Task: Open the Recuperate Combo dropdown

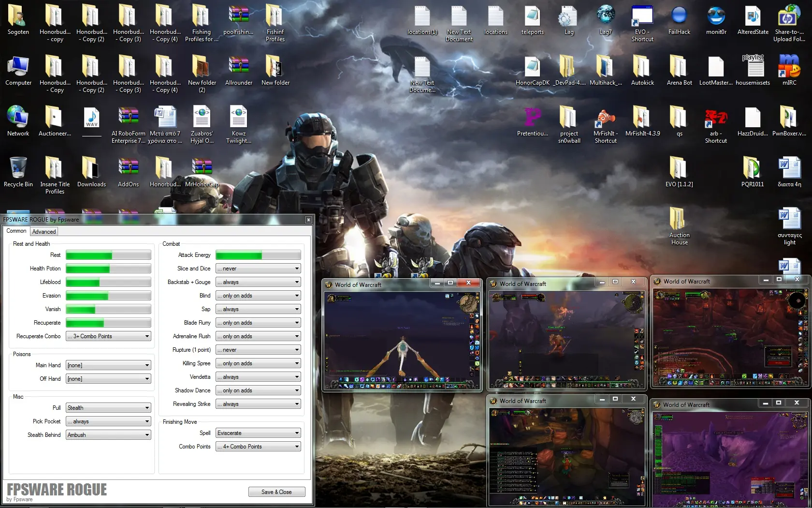Action: [108, 336]
